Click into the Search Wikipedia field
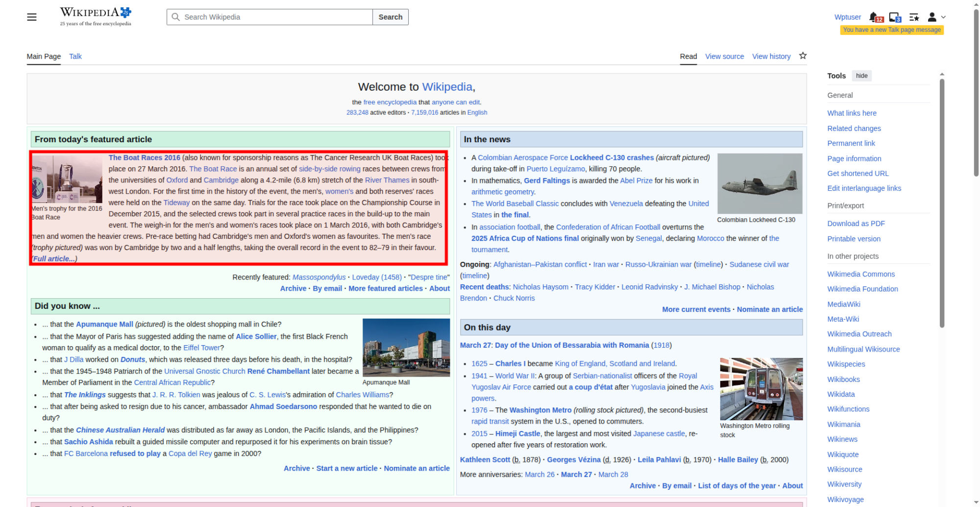The height and width of the screenshot is (507, 980). point(274,17)
